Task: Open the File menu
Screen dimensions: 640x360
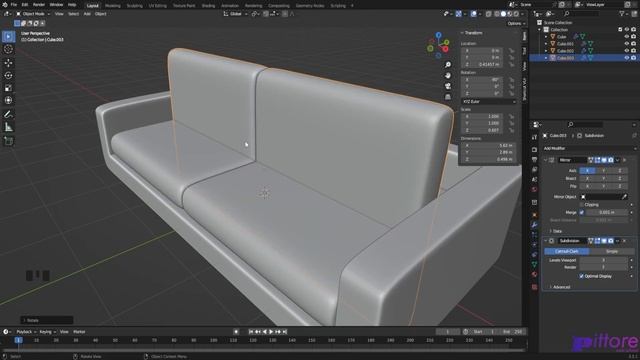Action: click(14, 4)
